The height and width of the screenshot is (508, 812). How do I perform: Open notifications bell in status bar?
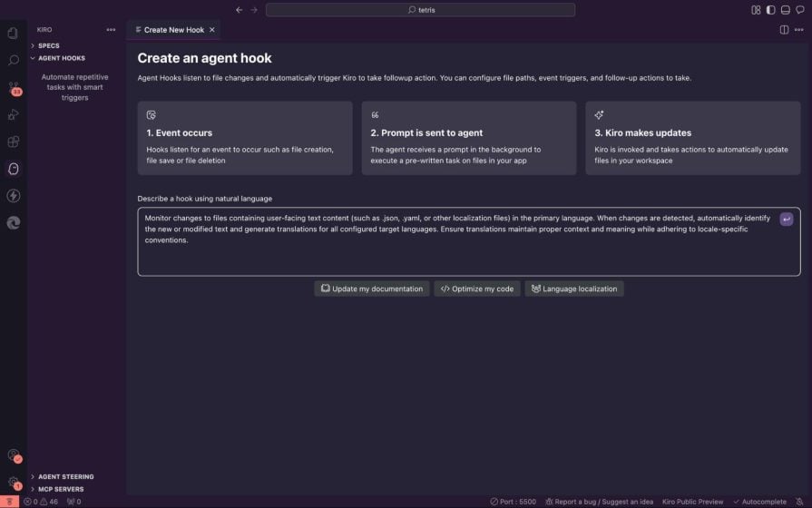tap(799, 502)
